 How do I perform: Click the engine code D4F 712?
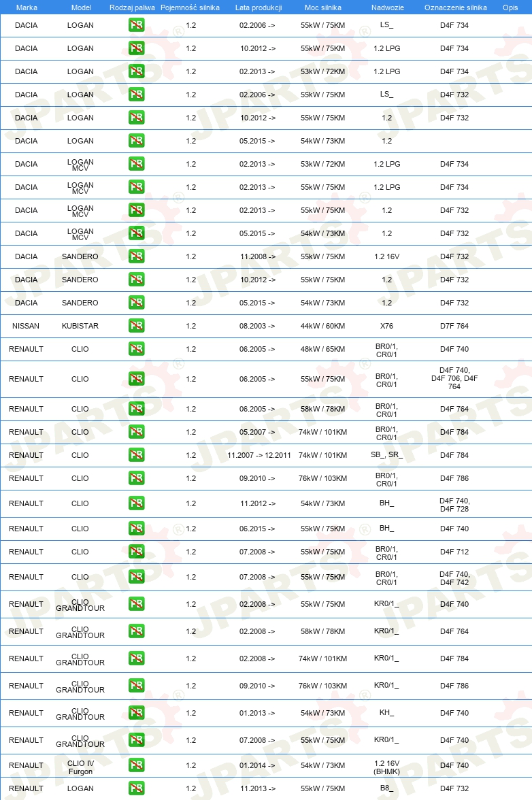point(454,552)
